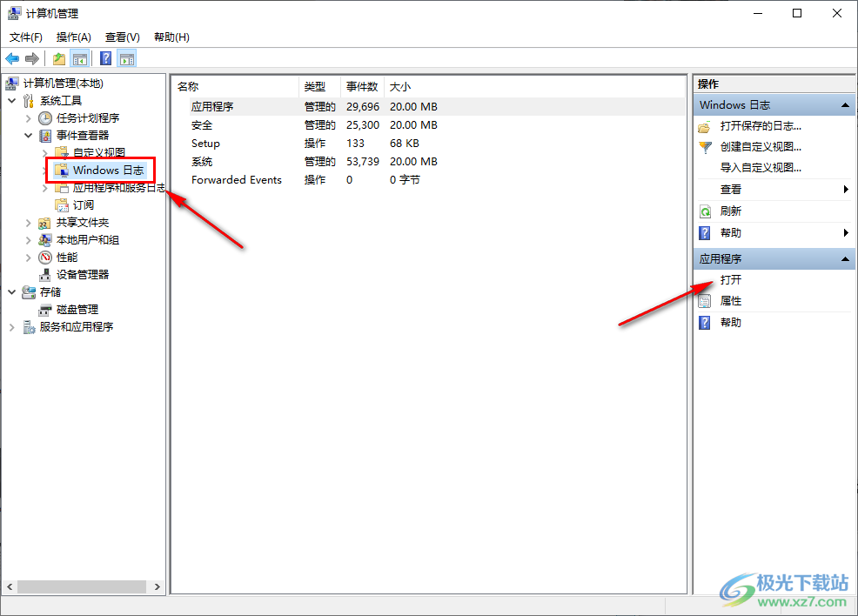Click the Forward arrow toolbar icon
858x616 pixels.
[x=32, y=58]
